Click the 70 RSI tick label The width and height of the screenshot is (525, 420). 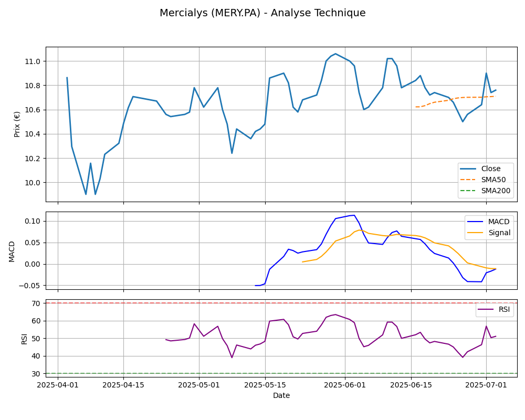[x=36, y=303]
